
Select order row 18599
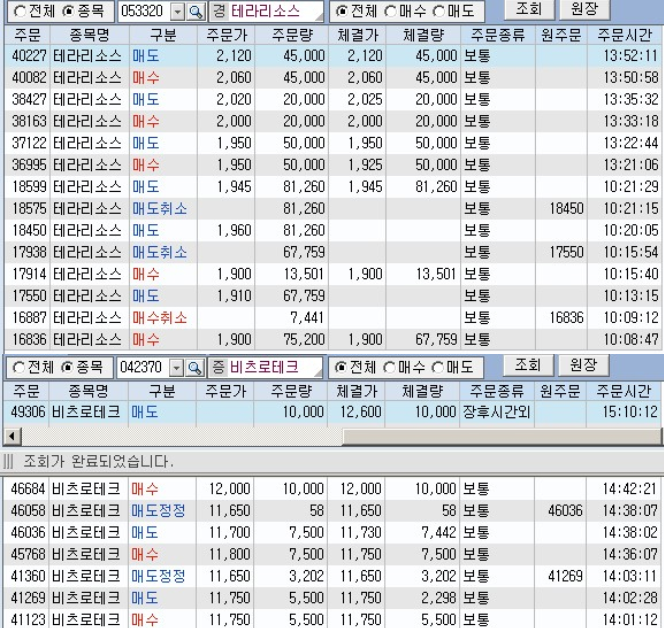[333, 187]
